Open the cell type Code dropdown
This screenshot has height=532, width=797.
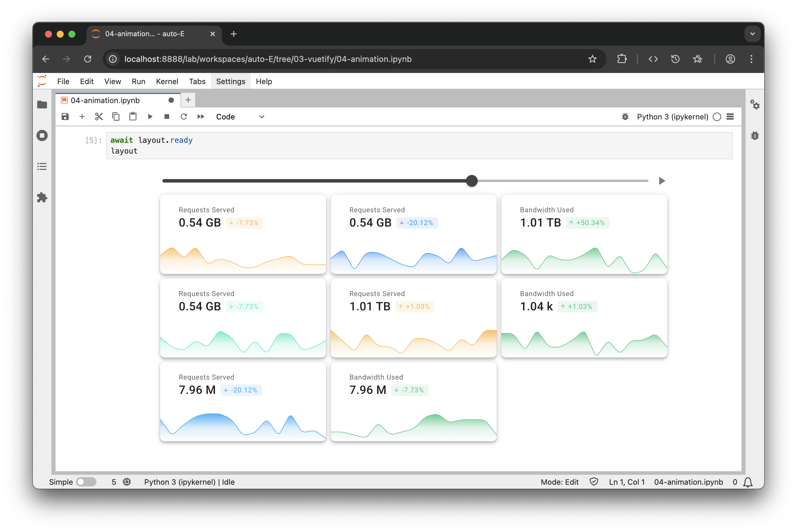coord(240,117)
